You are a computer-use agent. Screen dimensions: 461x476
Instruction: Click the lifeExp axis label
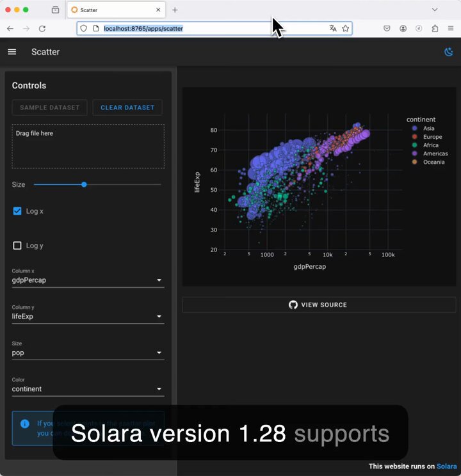pos(197,182)
